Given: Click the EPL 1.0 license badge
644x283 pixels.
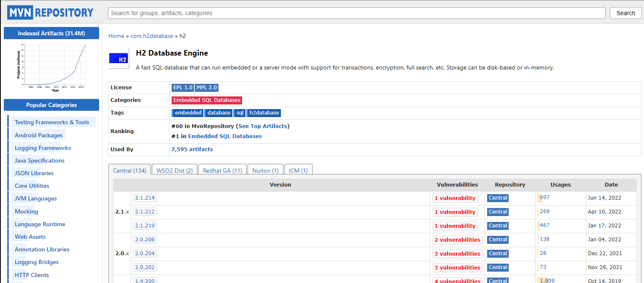Looking at the screenshot, I should pos(183,88).
